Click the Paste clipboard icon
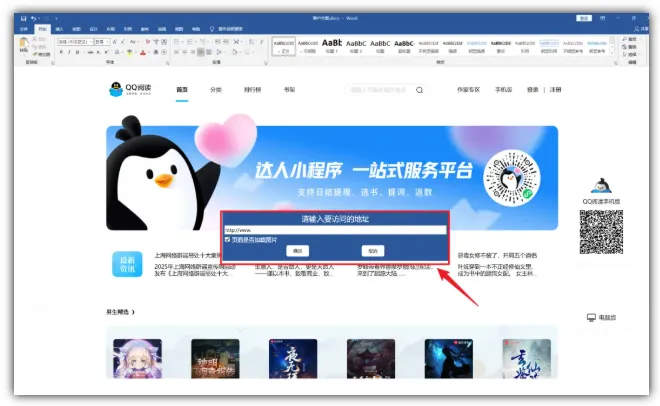 (x=24, y=42)
